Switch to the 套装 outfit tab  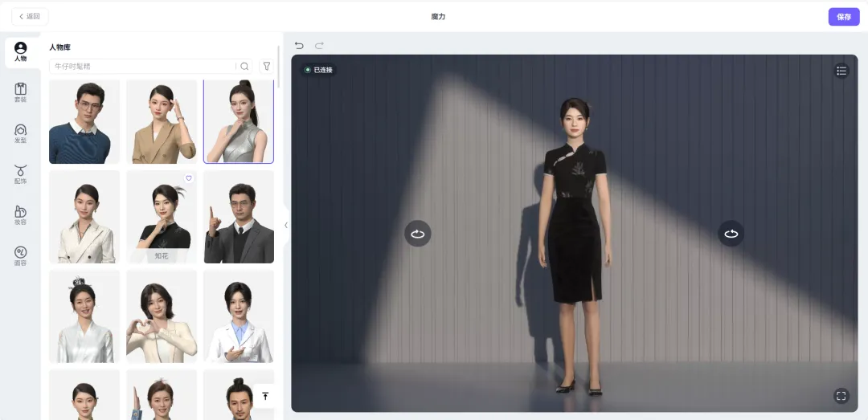(20, 93)
